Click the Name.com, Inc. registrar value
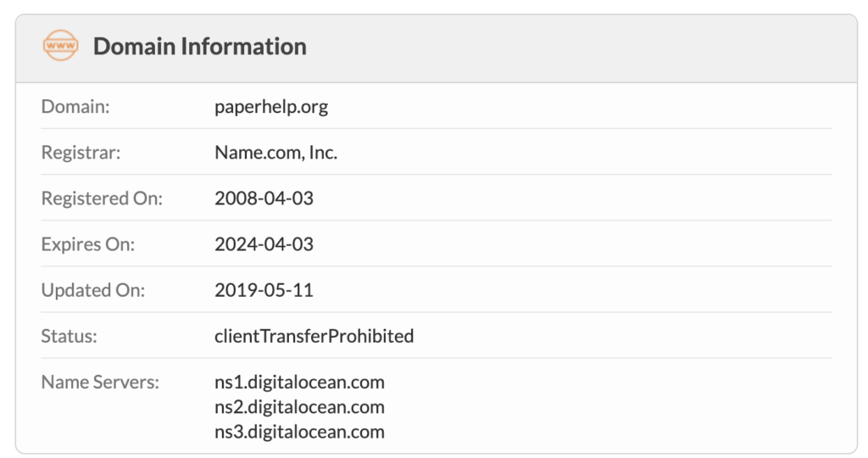This screenshot has height=458, width=868. click(275, 153)
